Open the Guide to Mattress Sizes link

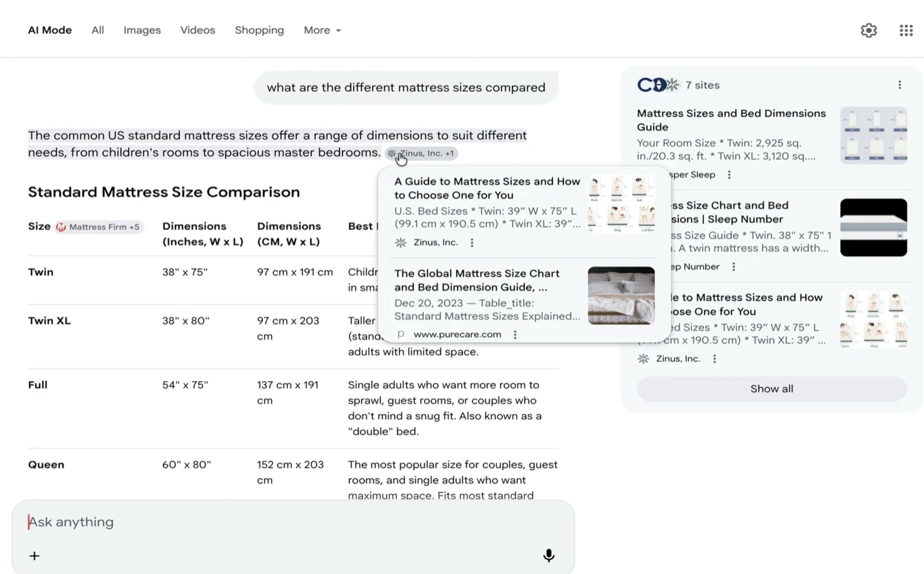(x=487, y=188)
